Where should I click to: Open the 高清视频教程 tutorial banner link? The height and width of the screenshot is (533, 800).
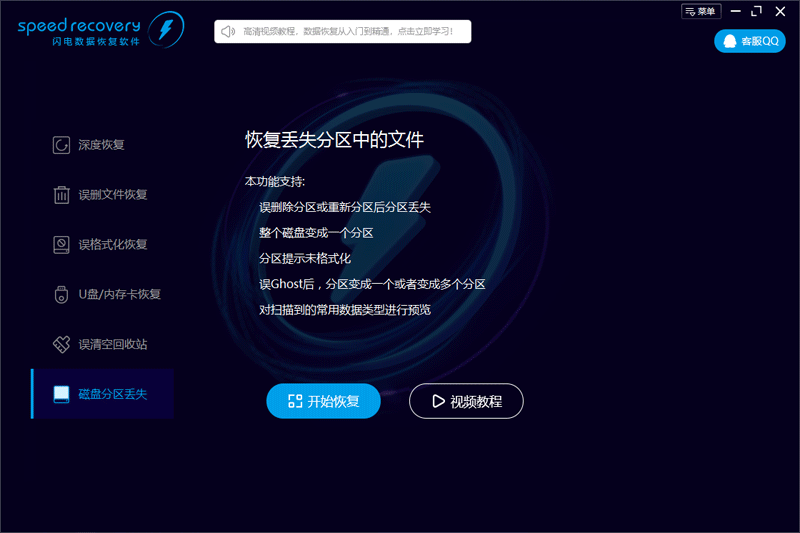click(x=347, y=31)
